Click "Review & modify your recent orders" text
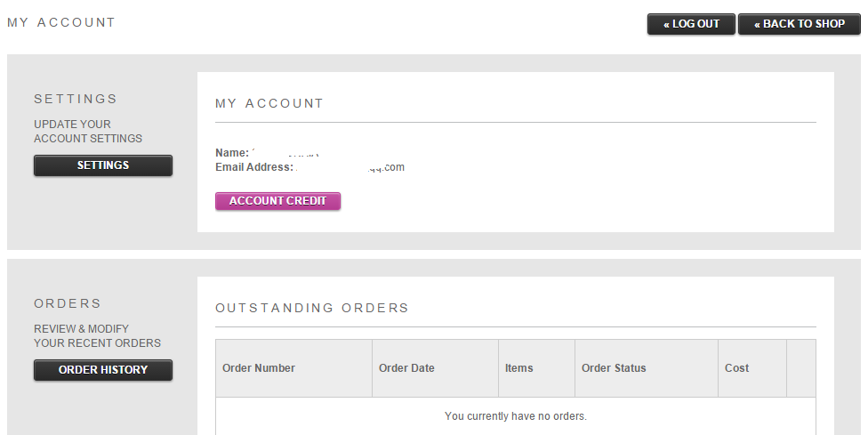 tap(98, 336)
